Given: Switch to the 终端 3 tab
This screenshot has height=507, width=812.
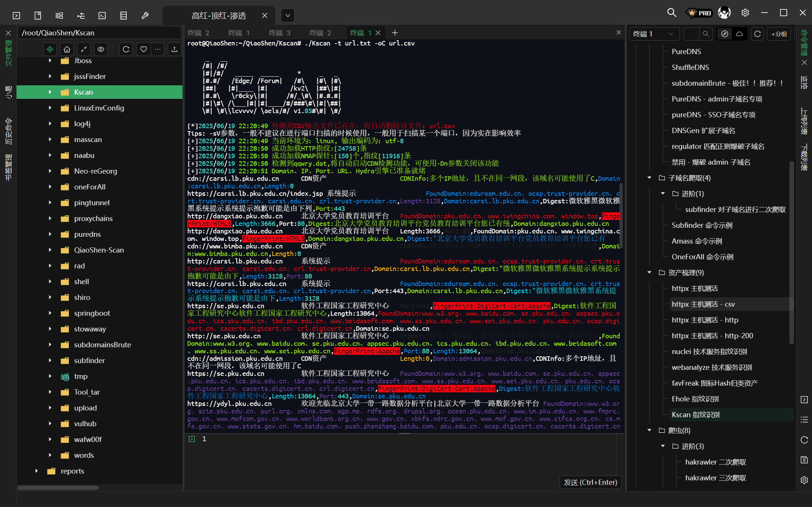Looking at the screenshot, I should (280, 33).
